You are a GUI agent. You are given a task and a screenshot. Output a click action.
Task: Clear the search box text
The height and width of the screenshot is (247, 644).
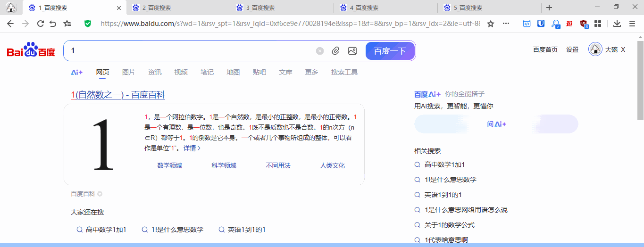click(320, 51)
